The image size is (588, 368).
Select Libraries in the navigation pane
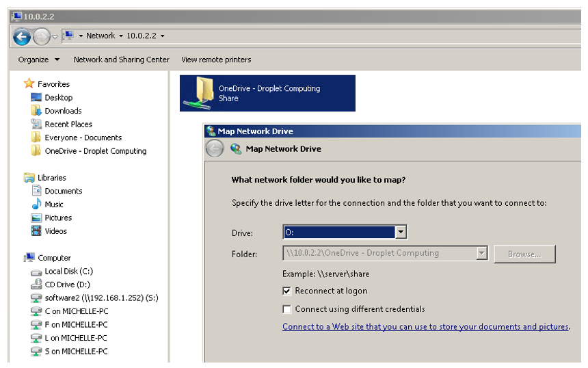52,178
